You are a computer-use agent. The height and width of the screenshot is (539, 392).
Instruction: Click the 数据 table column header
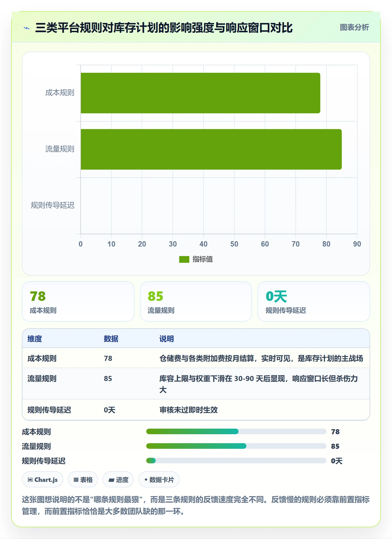(x=111, y=339)
